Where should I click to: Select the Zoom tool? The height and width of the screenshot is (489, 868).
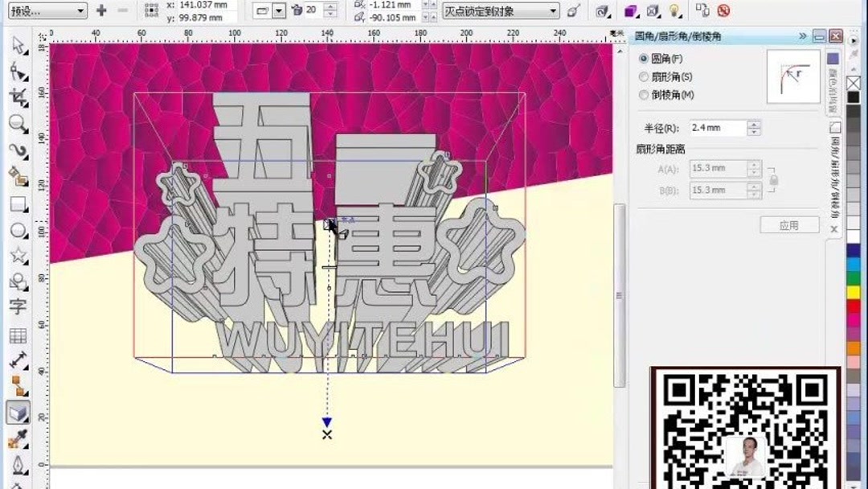click(18, 121)
